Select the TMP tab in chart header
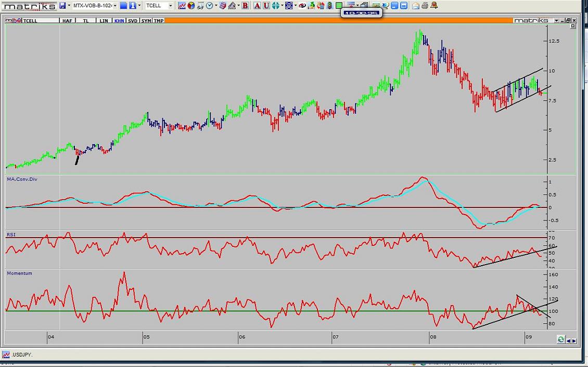588x367 pixels. pyautogui.click(x=158, y=21)
